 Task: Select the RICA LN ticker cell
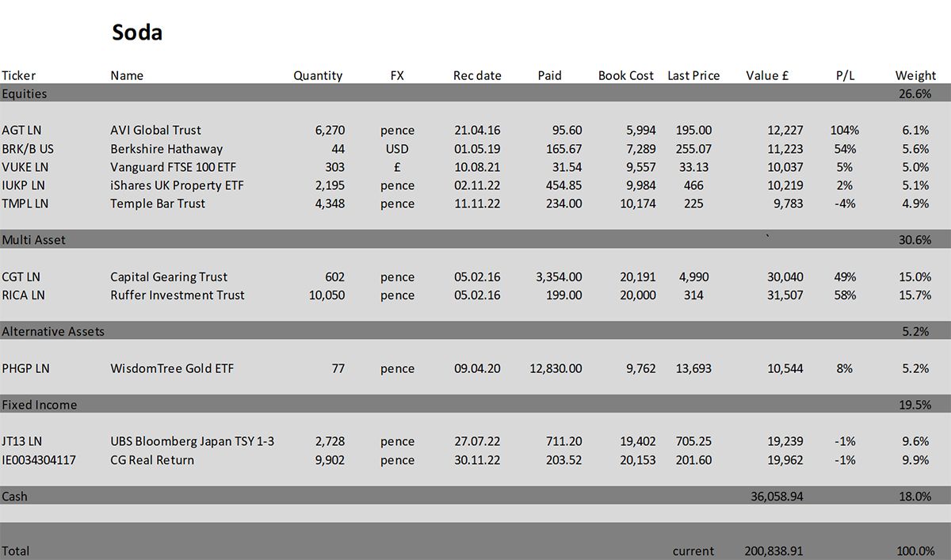[24, 295]
